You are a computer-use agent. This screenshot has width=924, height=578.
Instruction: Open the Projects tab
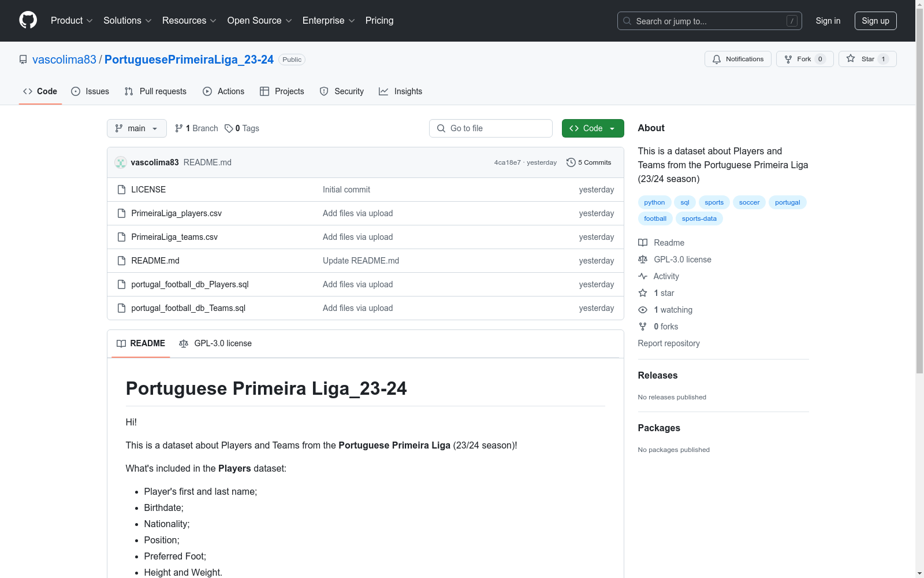click(282, 91)
